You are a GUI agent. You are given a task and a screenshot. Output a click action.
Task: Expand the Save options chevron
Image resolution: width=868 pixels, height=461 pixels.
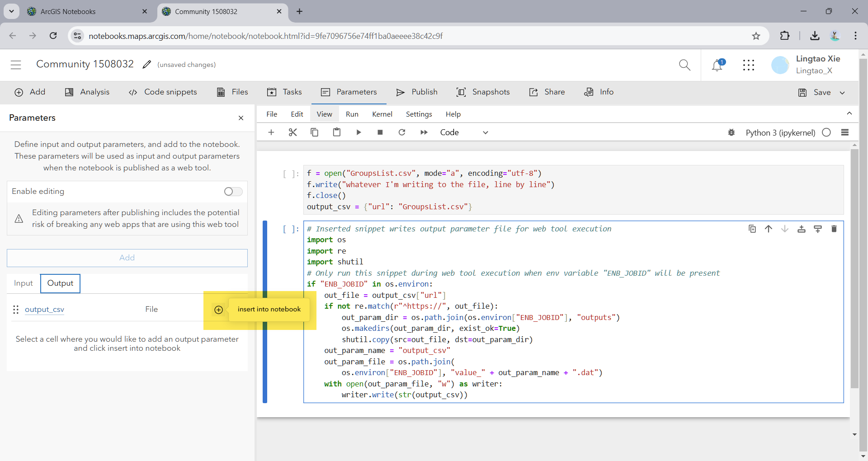pos(842,92)
